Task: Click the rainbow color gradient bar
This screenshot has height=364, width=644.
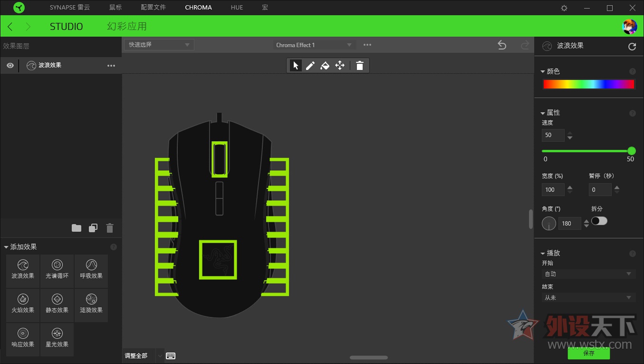Action: 588,84
